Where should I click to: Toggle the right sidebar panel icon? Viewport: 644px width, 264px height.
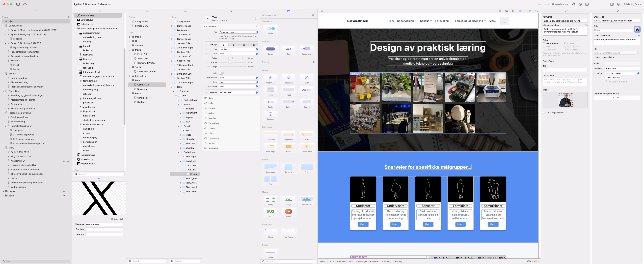612,4
